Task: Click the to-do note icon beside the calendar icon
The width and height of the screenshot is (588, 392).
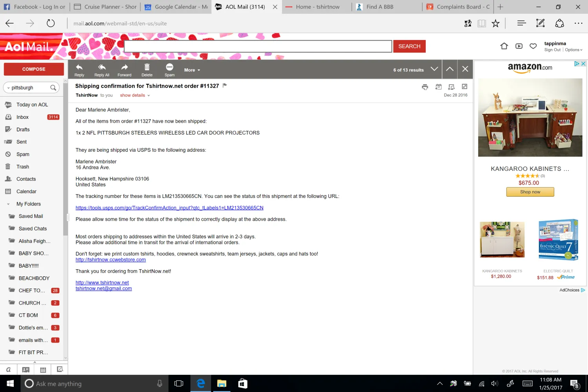Action: (452, 87)
